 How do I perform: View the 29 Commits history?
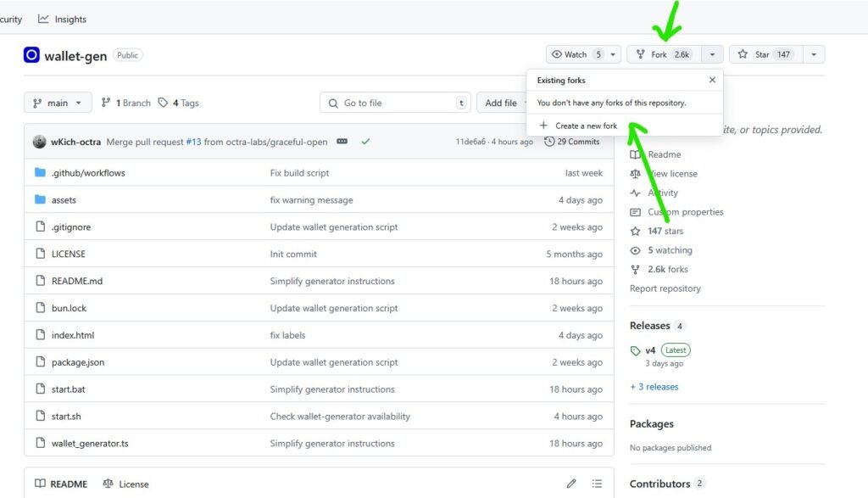tap(572, 142)
